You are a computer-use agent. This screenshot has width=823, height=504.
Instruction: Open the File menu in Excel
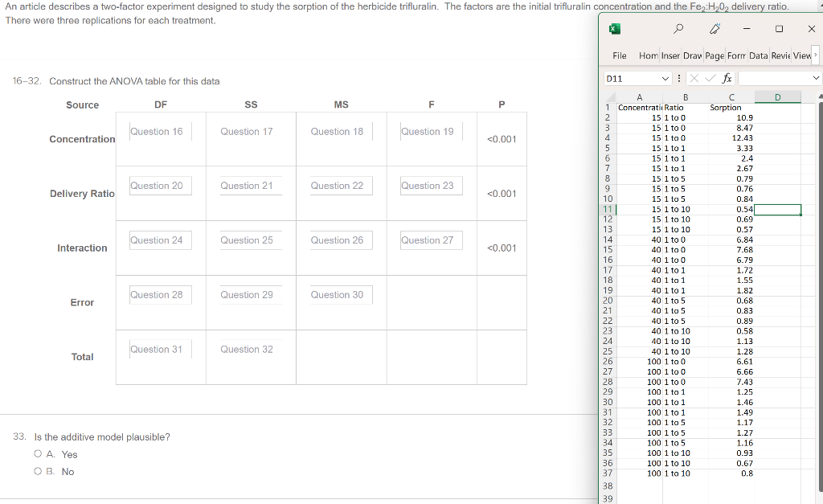coord(620,55)
